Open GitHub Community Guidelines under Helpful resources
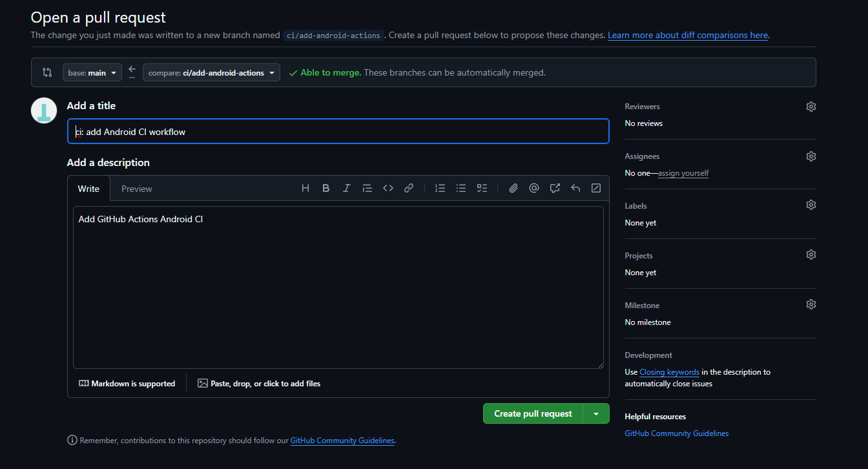Viewport: 868px width, 469px height. 677,433
